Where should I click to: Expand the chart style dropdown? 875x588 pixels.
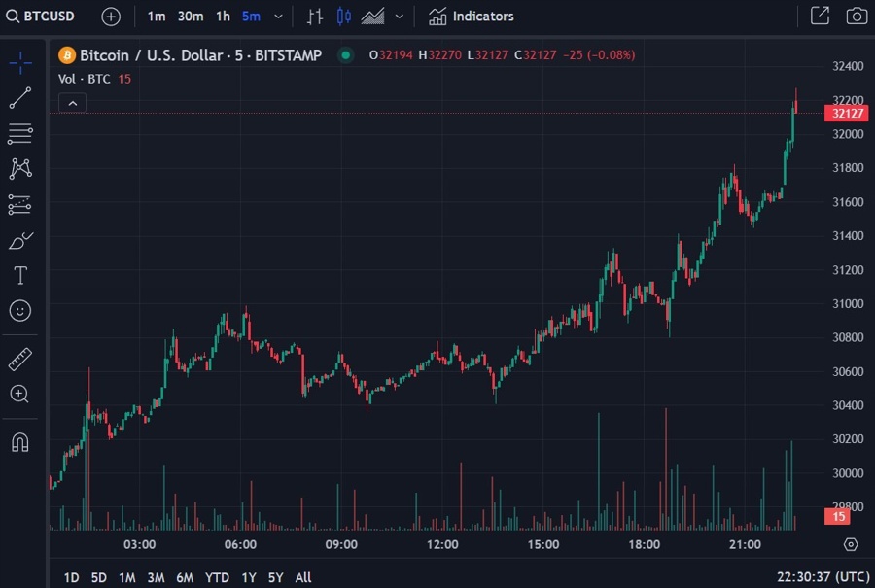(400, 17)
